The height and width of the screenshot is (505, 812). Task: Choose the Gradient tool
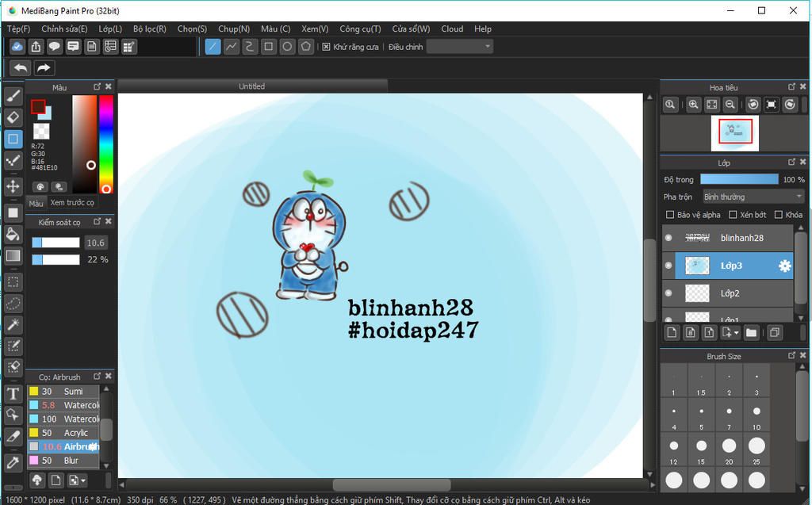point(13,256)
